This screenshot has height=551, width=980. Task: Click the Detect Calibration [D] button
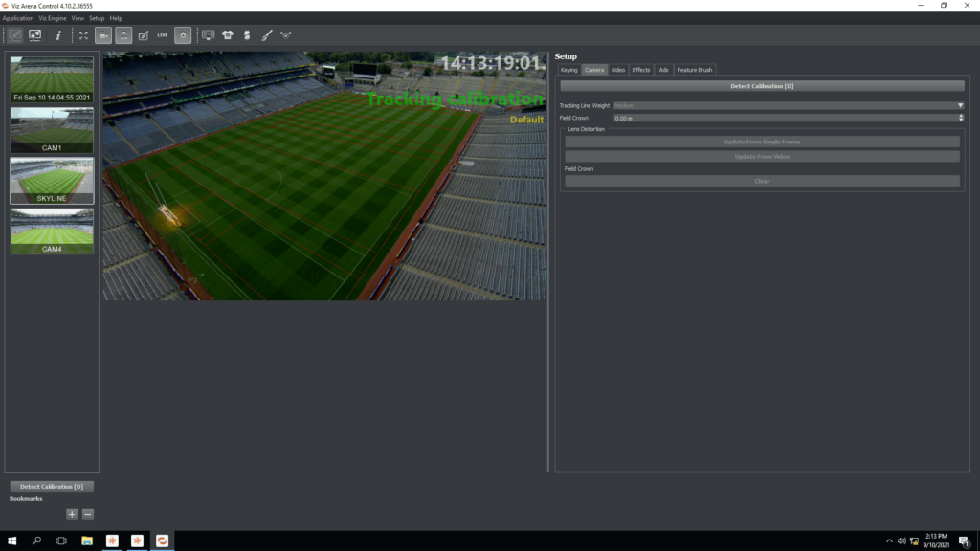tap(763, 85)
